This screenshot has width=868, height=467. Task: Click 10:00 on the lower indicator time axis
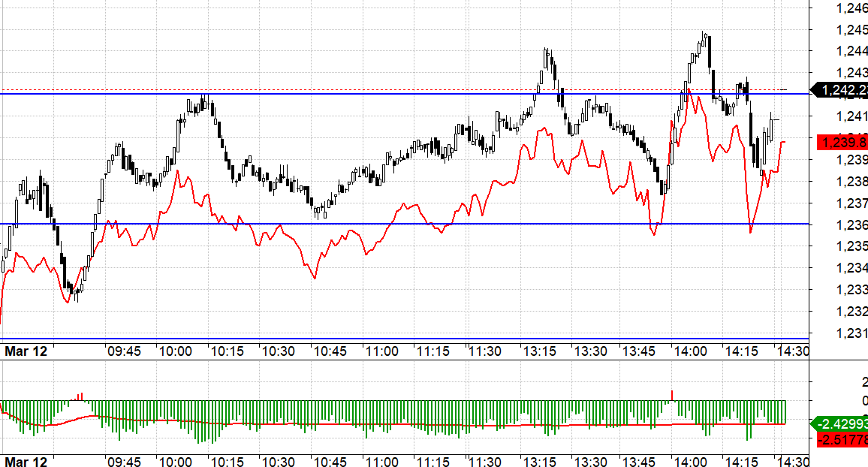[174, 462]
